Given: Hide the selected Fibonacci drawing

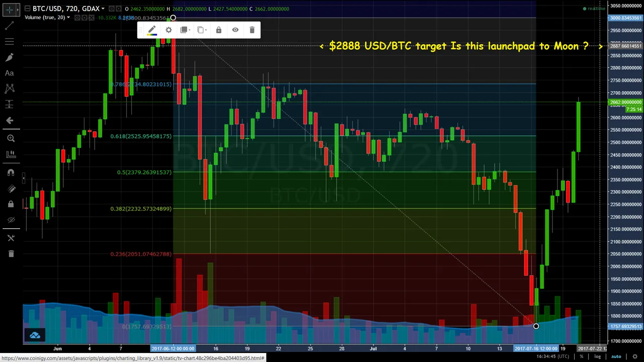Looking at the screenshot, I should pyautogui.click(x=235, y=30).
